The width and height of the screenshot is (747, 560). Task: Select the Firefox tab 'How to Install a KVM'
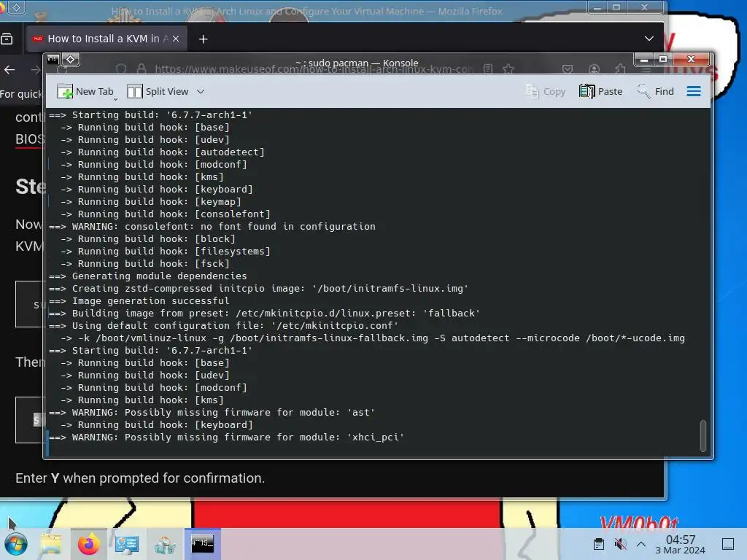(107, 39)
